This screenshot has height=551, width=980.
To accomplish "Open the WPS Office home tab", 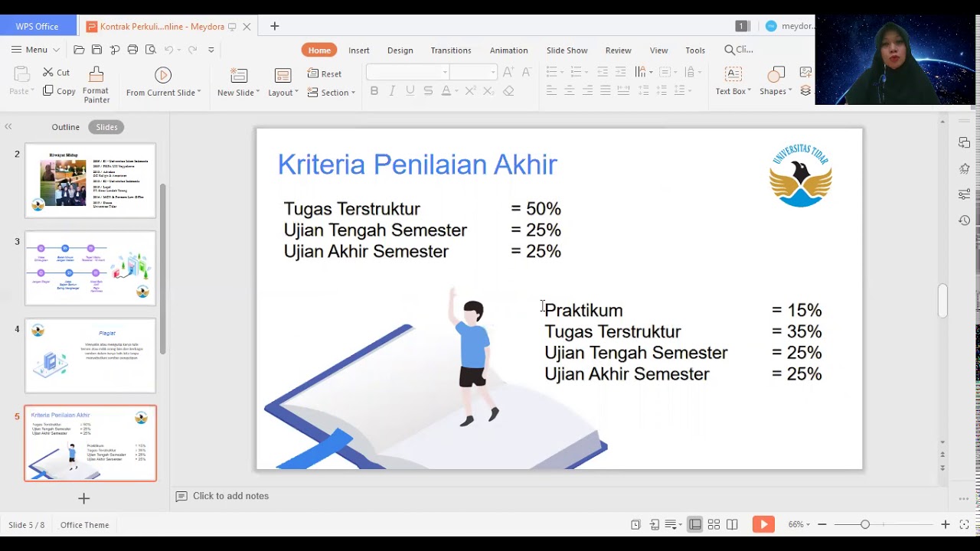I will (x=38, y=26).
